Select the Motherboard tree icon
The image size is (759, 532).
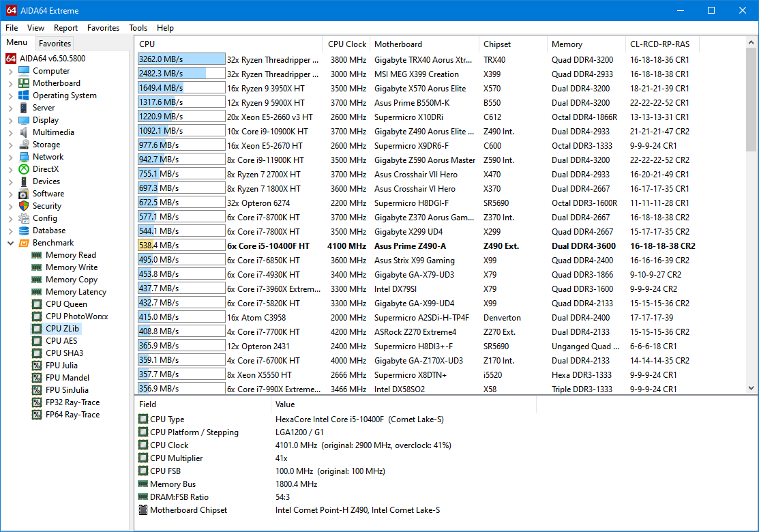coord(24,83)
